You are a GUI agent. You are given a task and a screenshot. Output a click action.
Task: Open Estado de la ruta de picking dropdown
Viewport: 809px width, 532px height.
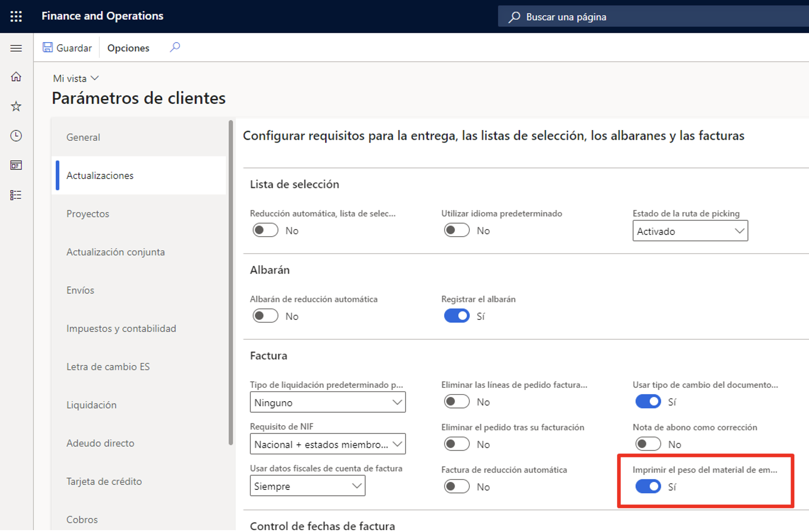point(690,231)
